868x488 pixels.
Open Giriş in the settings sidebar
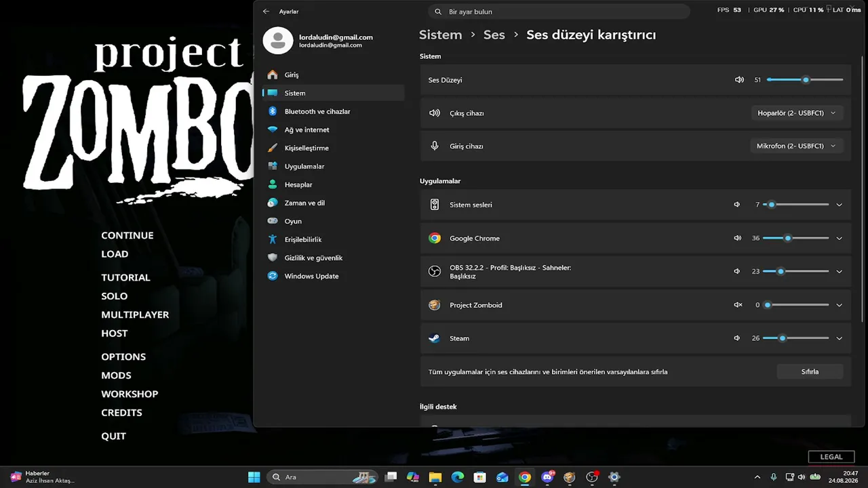tap(333, 75)
